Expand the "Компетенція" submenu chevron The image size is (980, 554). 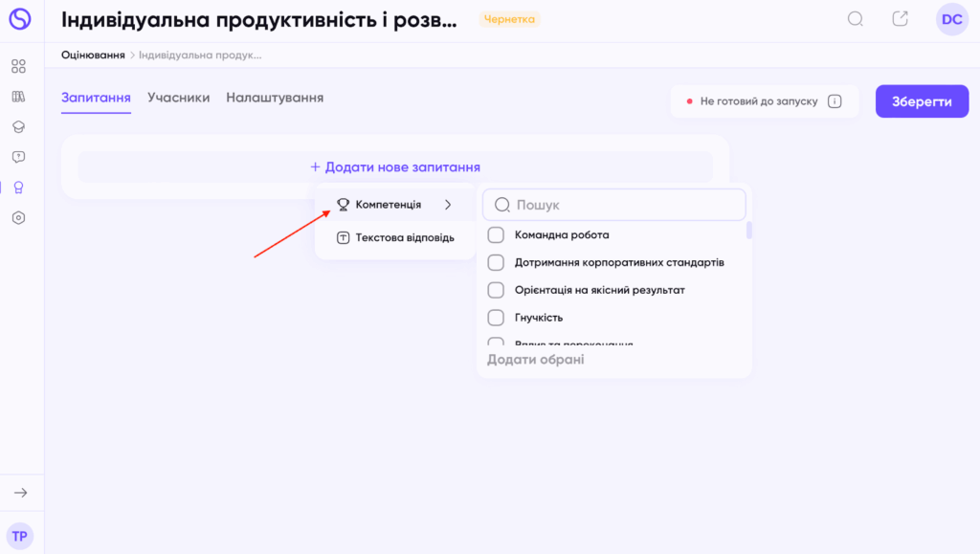448,205
